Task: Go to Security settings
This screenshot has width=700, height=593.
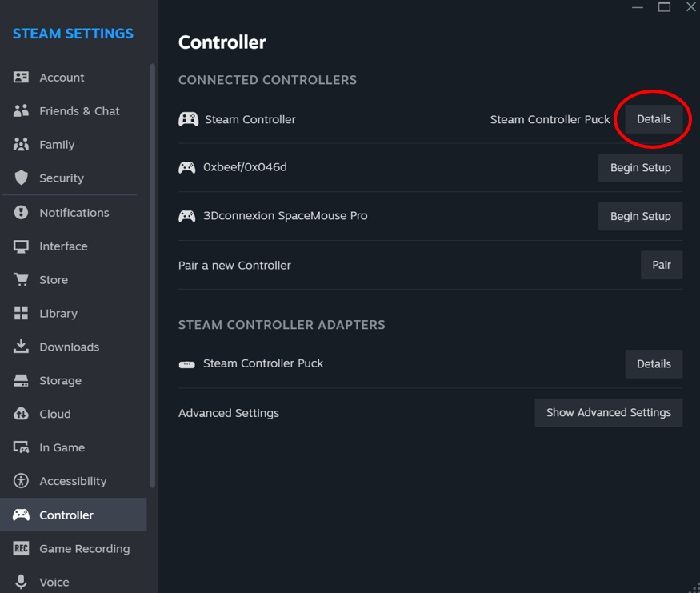Action: [74, 178]
